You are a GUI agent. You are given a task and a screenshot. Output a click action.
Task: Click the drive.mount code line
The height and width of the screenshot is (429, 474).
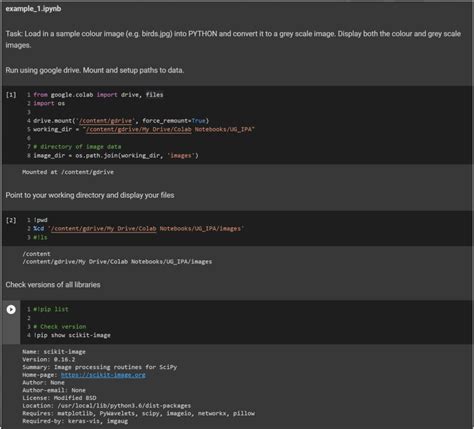(x=121, y=121)
